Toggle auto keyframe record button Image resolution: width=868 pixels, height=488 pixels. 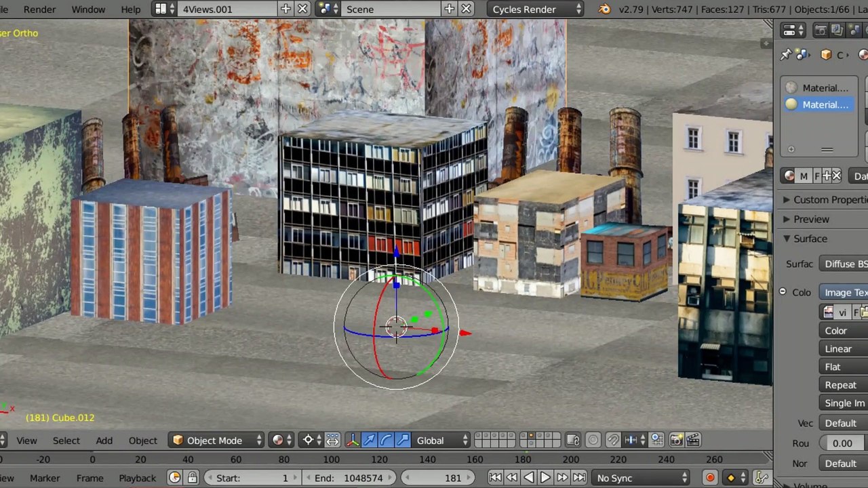(x=710, y=478)
